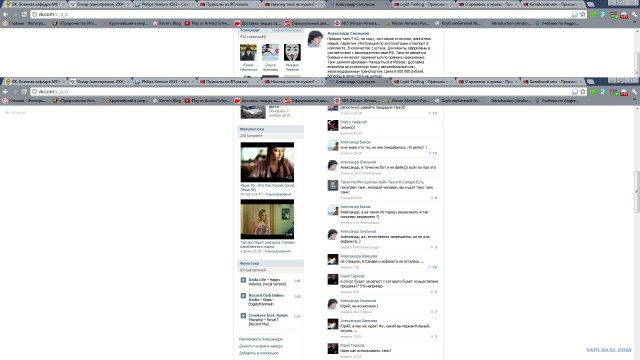Click green extension icon in lower window toolbar
This screenshot has width=640, height=360.
pyautogui.click(x=593, y=92)
